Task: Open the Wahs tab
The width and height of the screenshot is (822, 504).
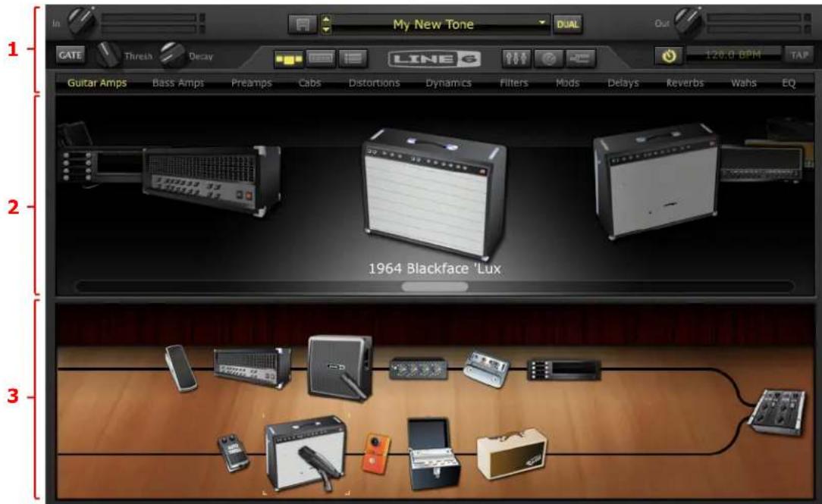Action: click(743, 83)
